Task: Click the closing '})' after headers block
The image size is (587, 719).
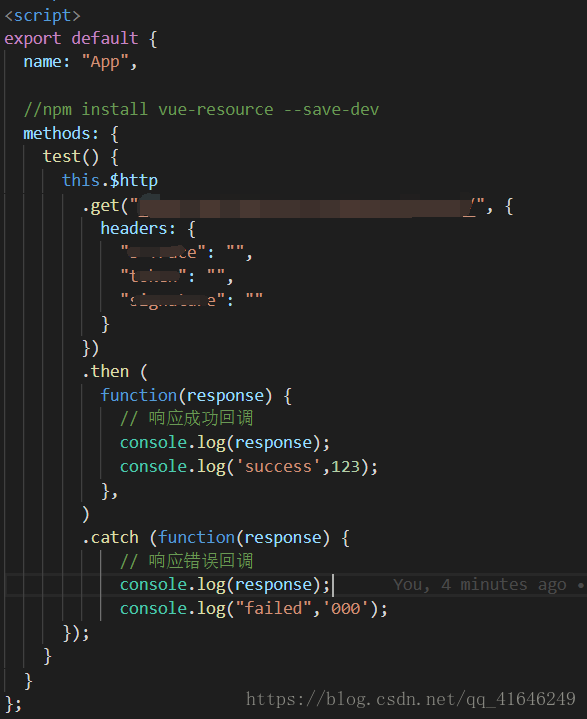Action: [x=91, y=348]
